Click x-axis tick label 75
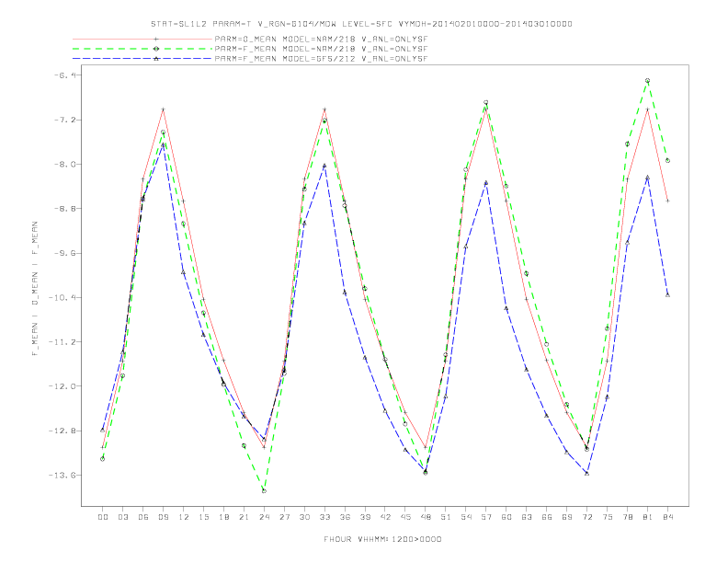 click(608, 517)
